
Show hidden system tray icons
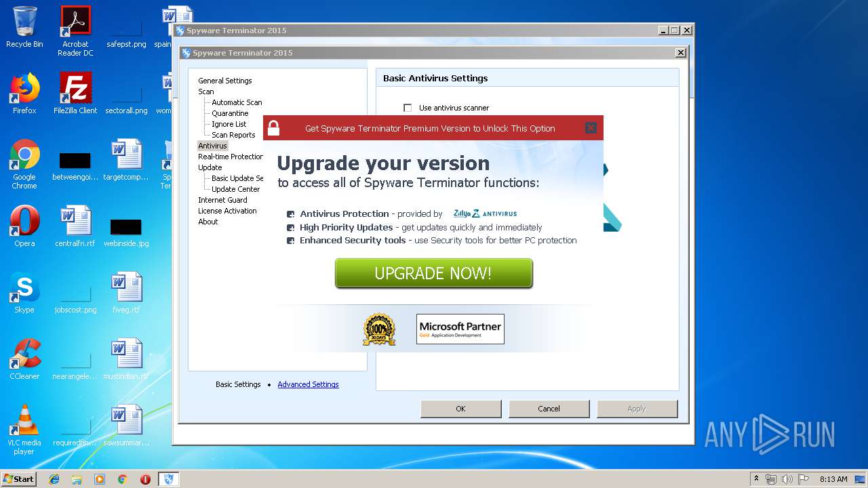point(756,479)
